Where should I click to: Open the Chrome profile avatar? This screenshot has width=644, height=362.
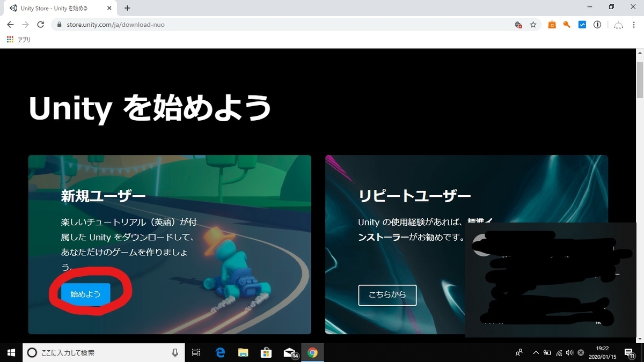click(618, 25)
